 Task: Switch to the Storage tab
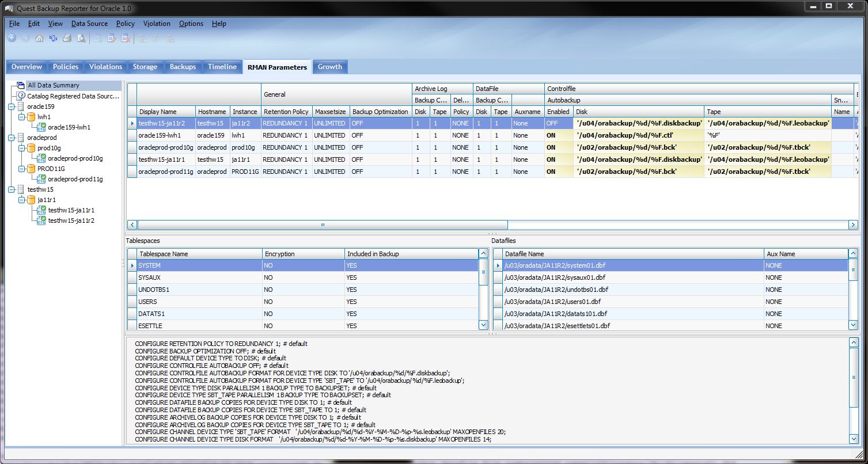click(x=145, y=67)
